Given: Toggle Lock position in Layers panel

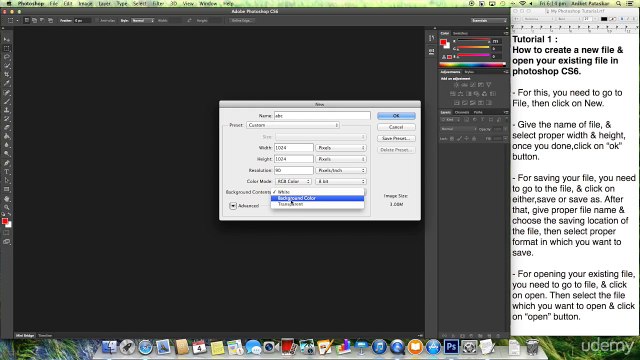Looking at the screenshot, I should point(467,139).
